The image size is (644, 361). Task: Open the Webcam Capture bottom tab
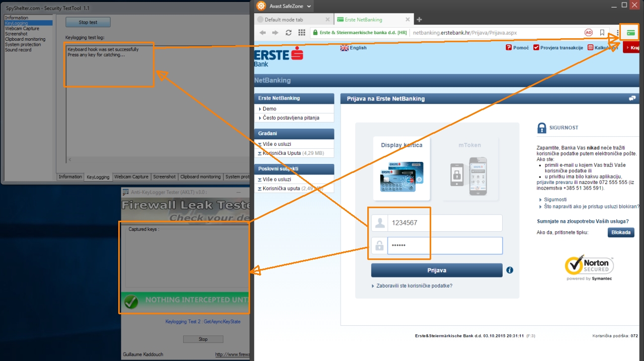[x=131, y=176]
